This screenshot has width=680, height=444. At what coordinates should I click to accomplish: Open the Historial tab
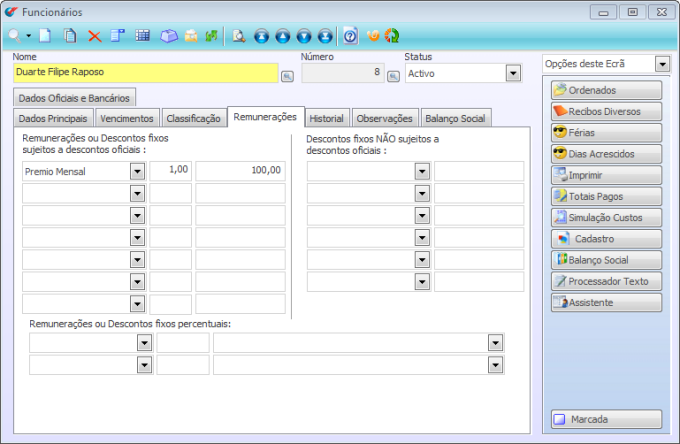pos(327,118)
